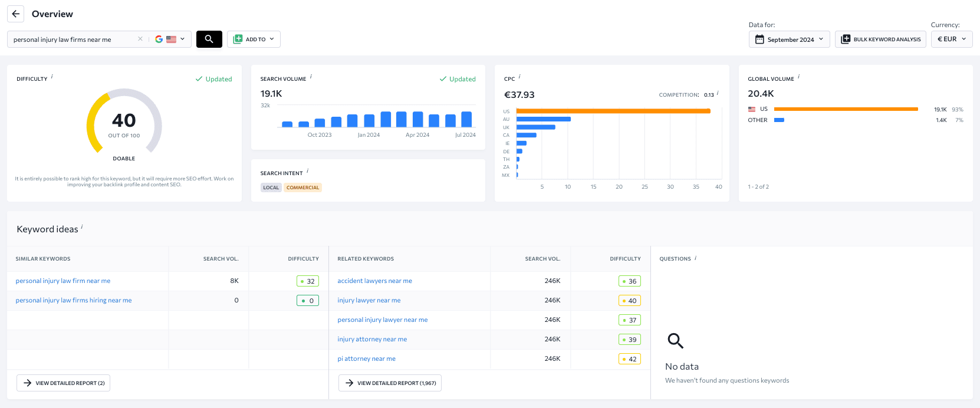Click the CPC info icon
This screenshot has width=980, height=408.
point(519,77)
